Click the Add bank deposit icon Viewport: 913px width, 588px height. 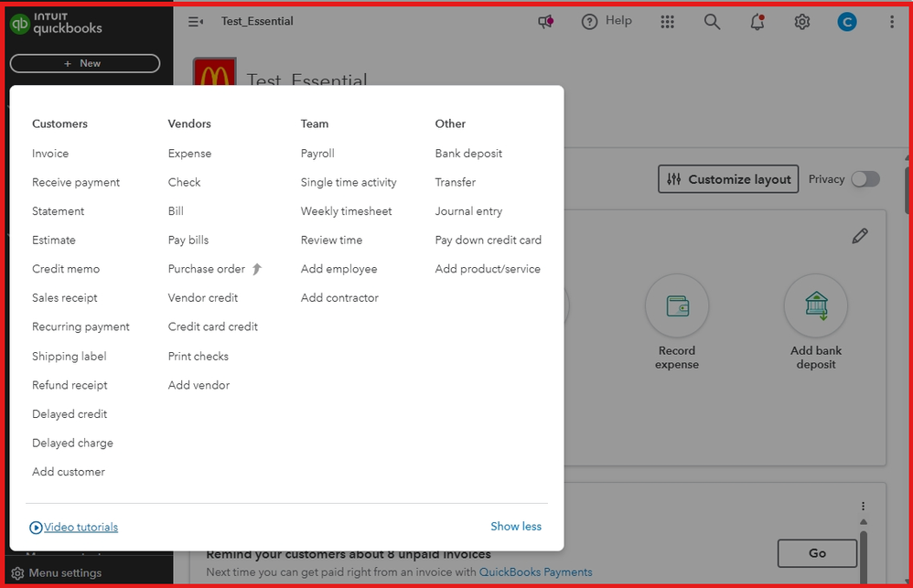point(816,305)
